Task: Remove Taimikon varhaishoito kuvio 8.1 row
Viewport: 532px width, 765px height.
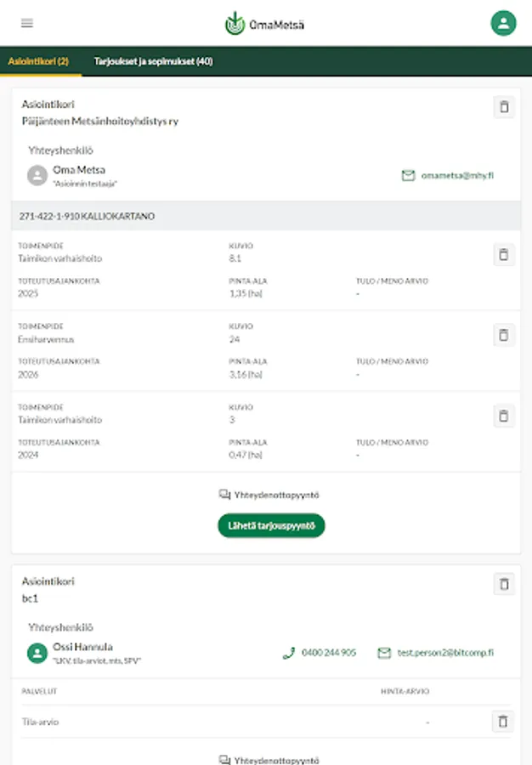Action: pos(504,254)
